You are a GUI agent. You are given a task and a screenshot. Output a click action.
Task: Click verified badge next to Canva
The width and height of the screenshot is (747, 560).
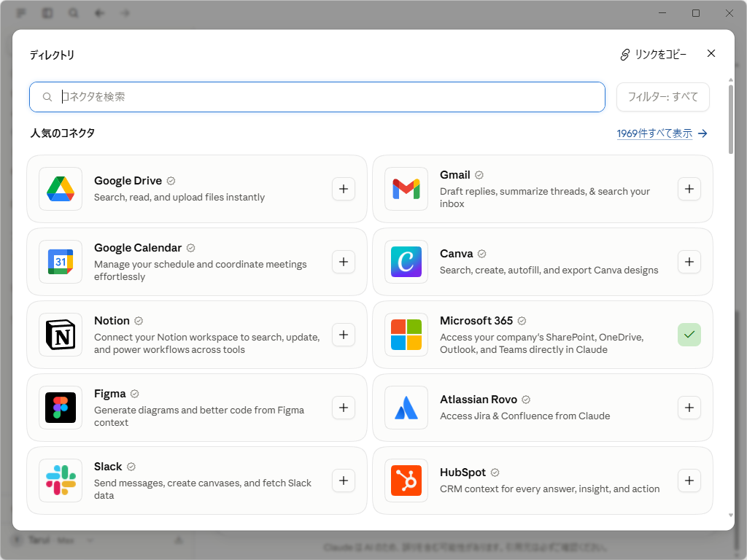tap(481, 254)
